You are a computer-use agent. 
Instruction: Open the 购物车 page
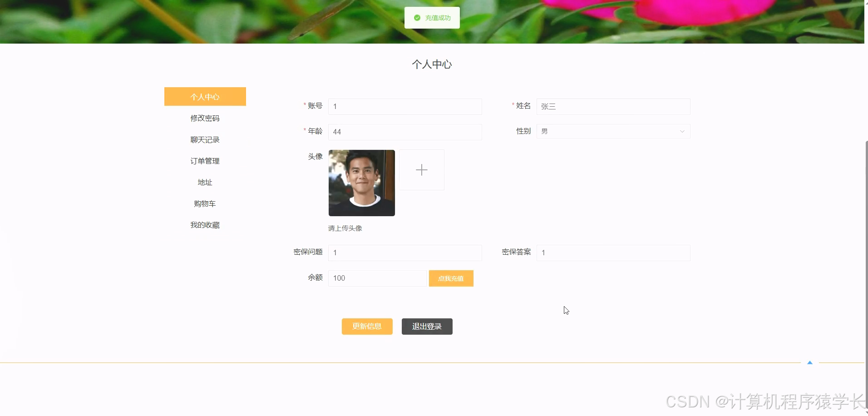[204, 203]
